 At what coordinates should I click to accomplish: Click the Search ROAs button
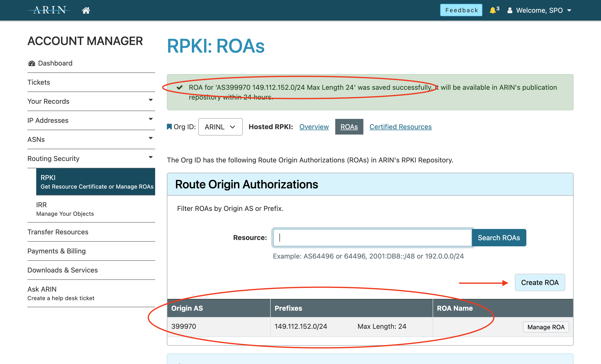coord(499,238)
